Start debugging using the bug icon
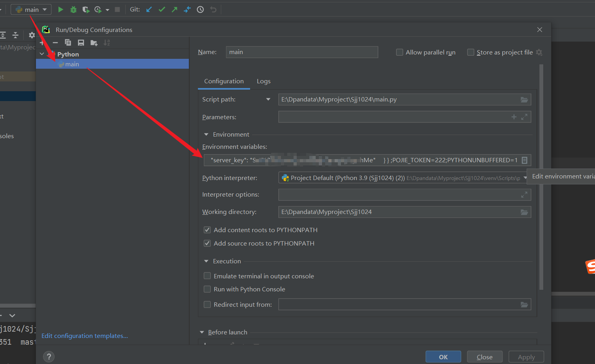Viewport: 595px width, 364px height. point(73,9)
